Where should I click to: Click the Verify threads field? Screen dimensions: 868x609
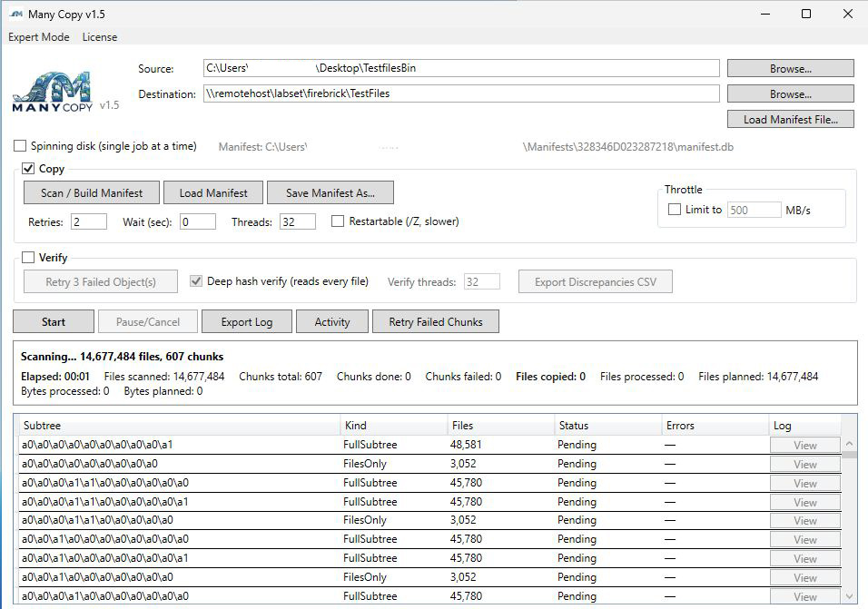pos(481,281)
